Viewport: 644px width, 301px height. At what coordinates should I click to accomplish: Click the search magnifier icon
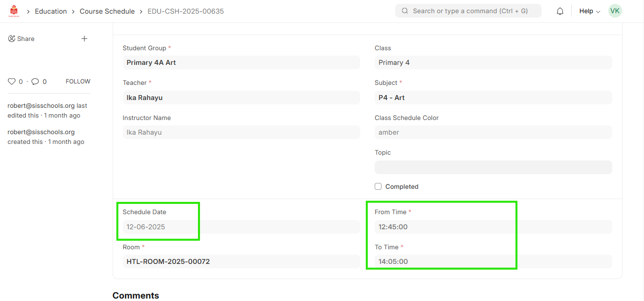pyautogui.click(x=405, y=11)
